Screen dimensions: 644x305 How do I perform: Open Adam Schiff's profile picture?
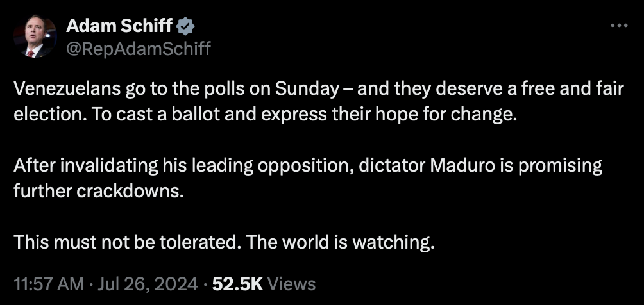pos(35,37)
